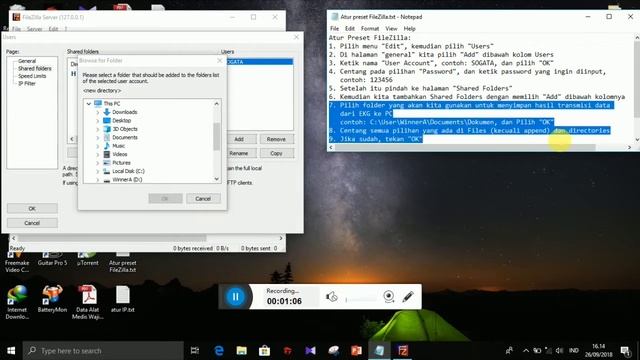Expand the Downloads folder node

pyautogui.click(x=97, y=112)
